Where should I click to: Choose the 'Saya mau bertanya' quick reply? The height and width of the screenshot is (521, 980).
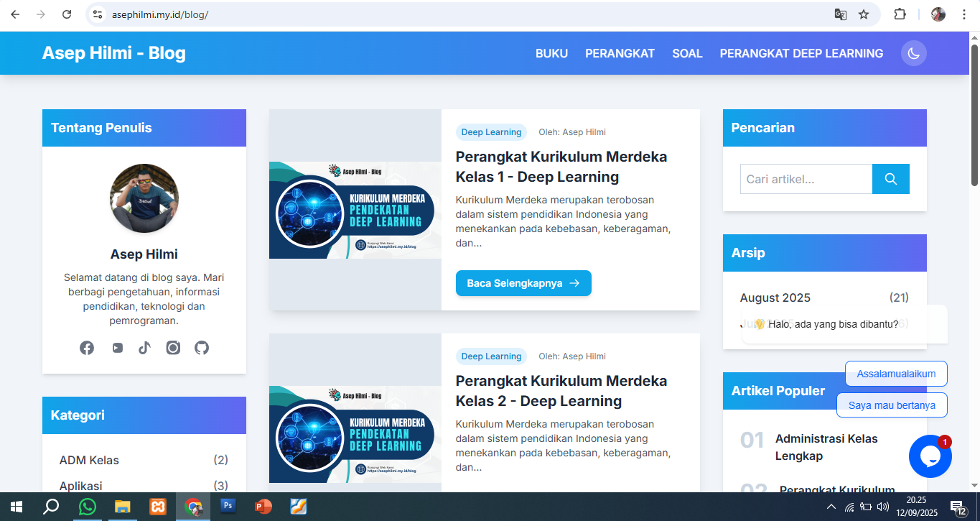point(892,405)
